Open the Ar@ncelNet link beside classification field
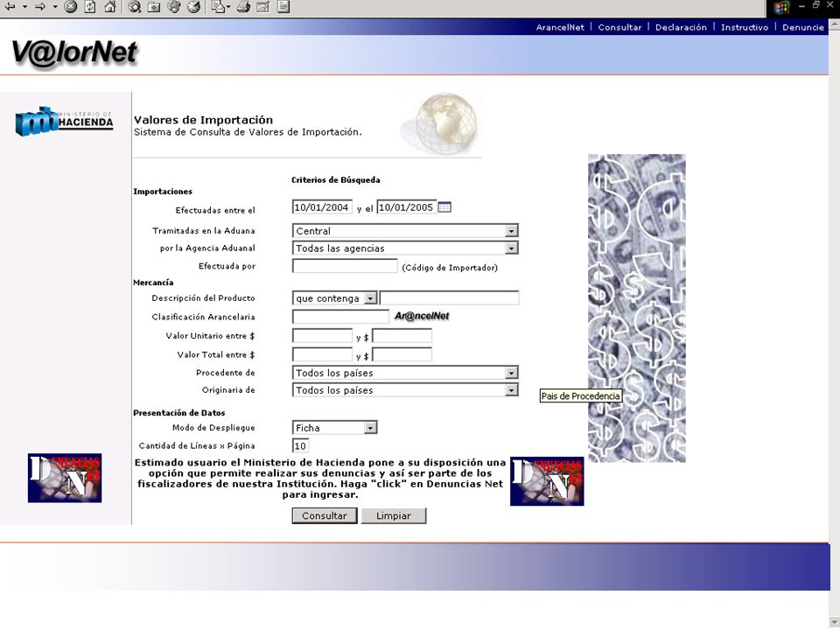The height and width of the screenshot is (630, 840). pyautogui.click(x=422, y=316)
